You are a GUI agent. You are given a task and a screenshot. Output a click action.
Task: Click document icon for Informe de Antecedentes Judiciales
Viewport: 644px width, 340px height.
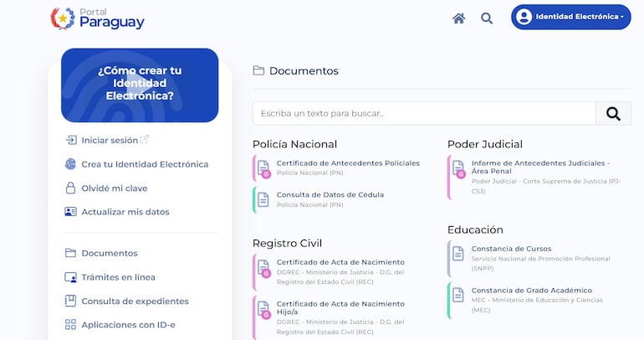[459, 169]
